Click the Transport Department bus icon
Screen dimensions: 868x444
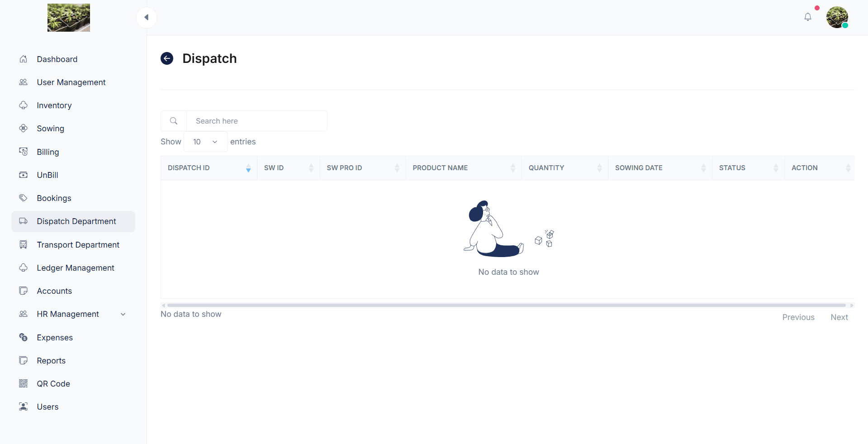[24, 245]
